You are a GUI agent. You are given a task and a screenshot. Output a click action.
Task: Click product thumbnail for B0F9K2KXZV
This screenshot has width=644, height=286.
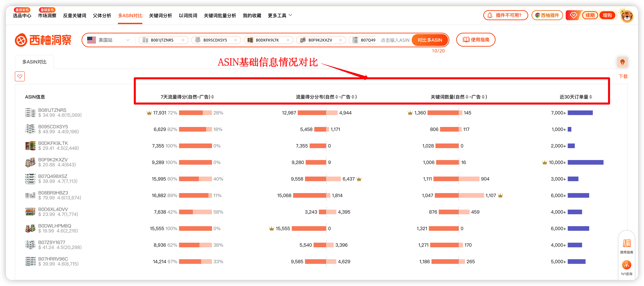[30, 162]
